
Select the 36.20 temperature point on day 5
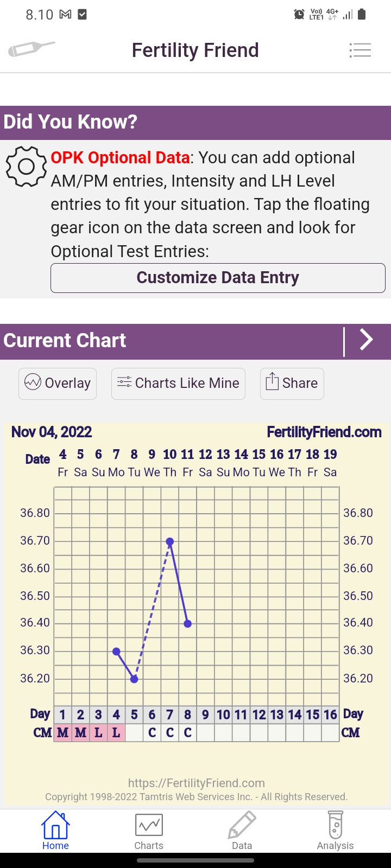[135, 679]
